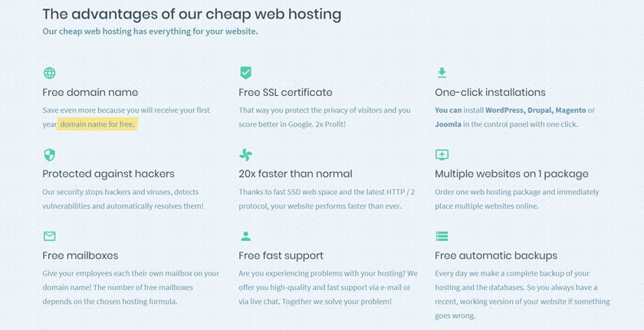
Task: Click the 'One-click installations' heading
Action: (491, 92)
